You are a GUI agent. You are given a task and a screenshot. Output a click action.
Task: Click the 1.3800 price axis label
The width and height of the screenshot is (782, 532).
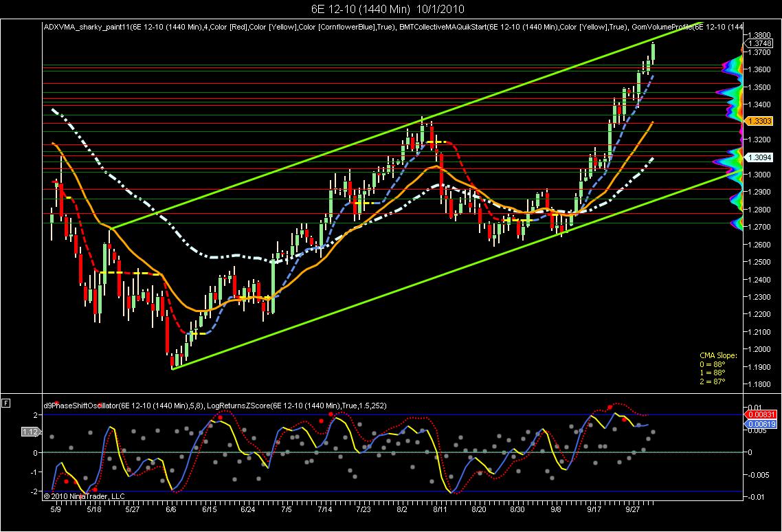pyautogui.click(x=759, y=35)
